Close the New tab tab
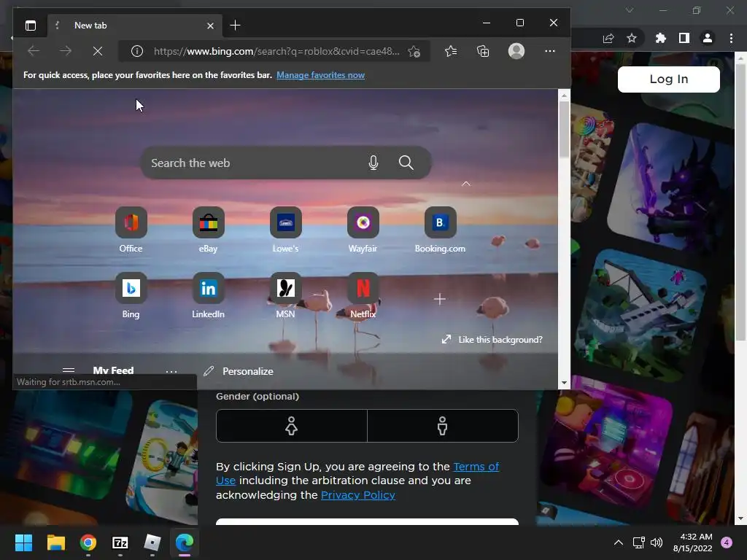 click(211, 26)
